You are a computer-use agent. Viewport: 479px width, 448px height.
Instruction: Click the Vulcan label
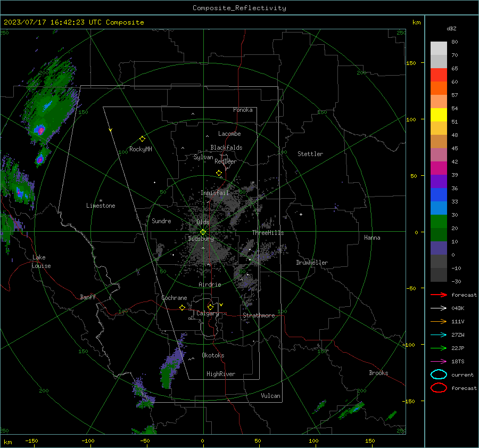pyautogui.click(x=271, y=396)
